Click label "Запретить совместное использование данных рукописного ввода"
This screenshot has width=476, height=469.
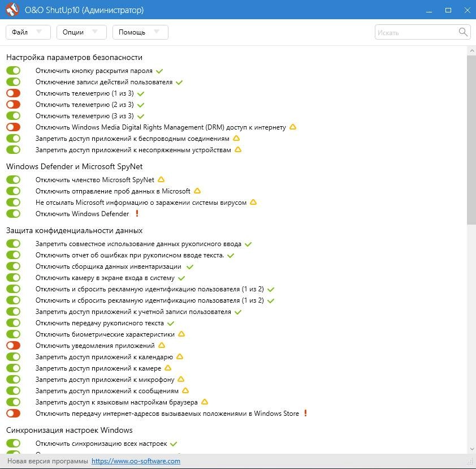tap(138, 244)
